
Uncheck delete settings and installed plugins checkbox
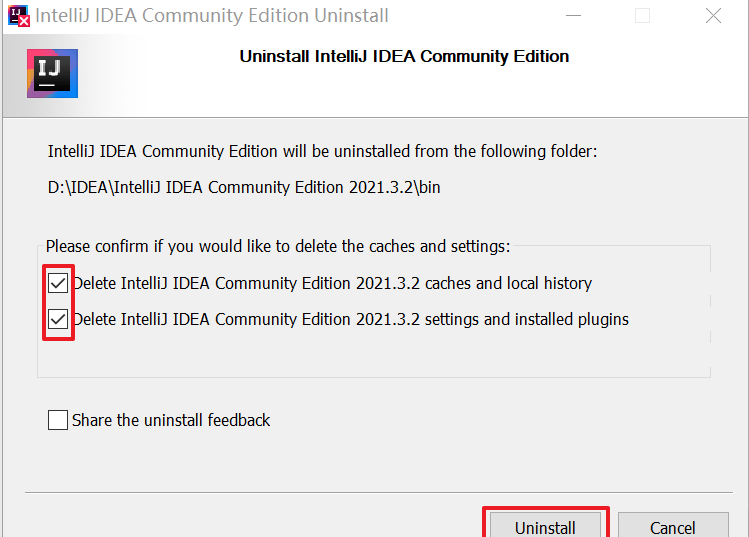point(58,319)
